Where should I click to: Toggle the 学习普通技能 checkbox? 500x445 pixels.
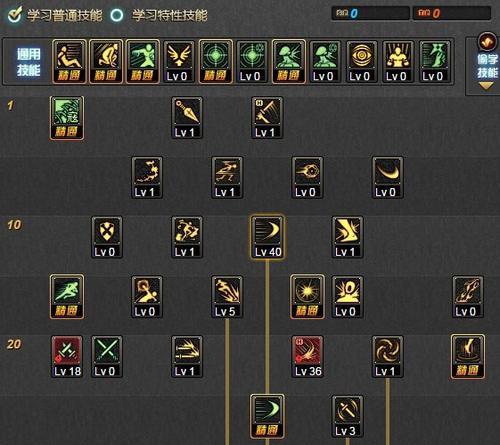tap(15, 15)
